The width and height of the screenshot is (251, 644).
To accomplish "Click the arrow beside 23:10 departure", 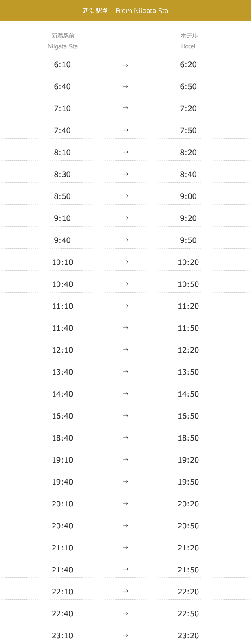I will point(125,635).
